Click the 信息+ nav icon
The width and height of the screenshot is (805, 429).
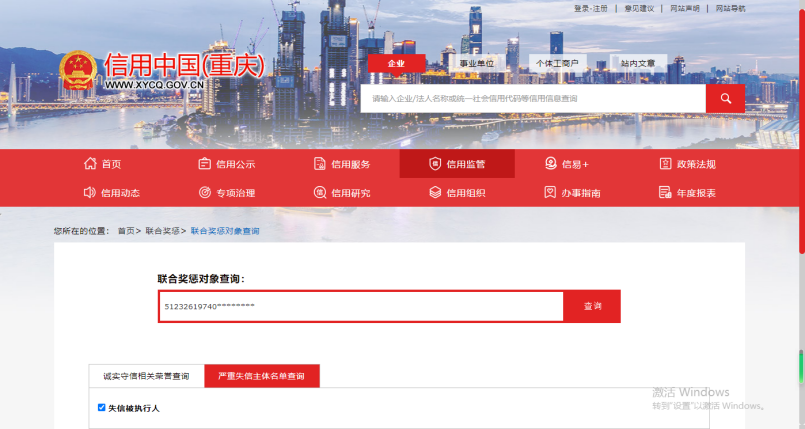point(550,164)
